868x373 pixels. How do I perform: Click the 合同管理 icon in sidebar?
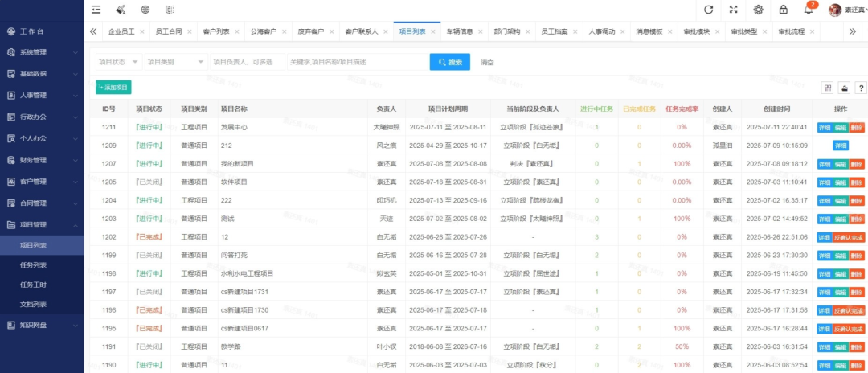tap(11, 203)
